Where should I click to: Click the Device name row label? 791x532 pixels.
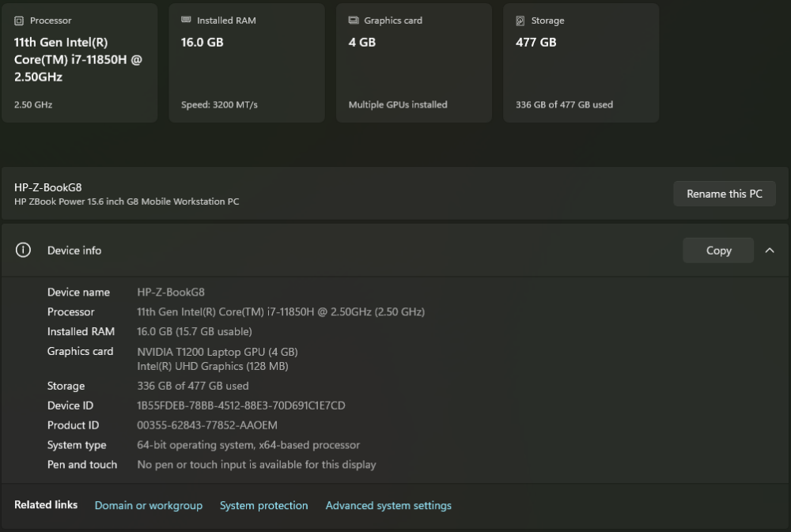point(78,292)
